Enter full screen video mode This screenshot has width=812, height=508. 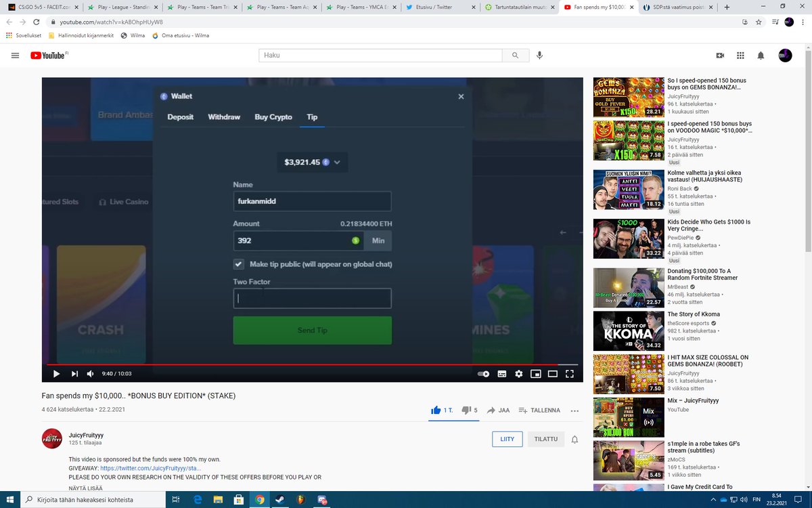point(570,374)
